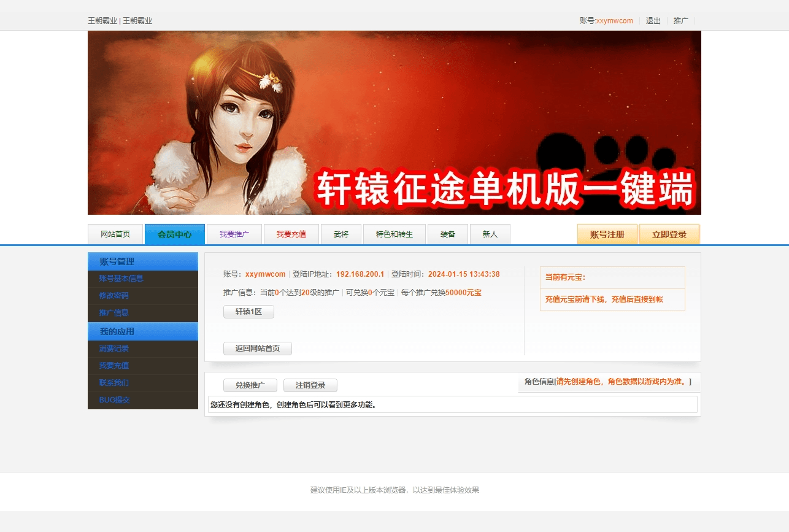
Task: Click the 50000元宝 reward text
Action: point(463,293)
